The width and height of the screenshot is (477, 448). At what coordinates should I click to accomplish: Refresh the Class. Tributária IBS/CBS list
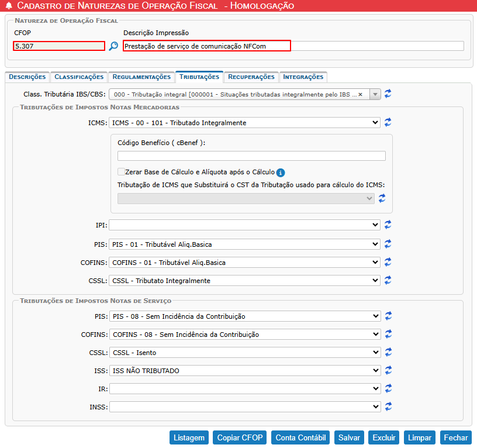(388, 94)
